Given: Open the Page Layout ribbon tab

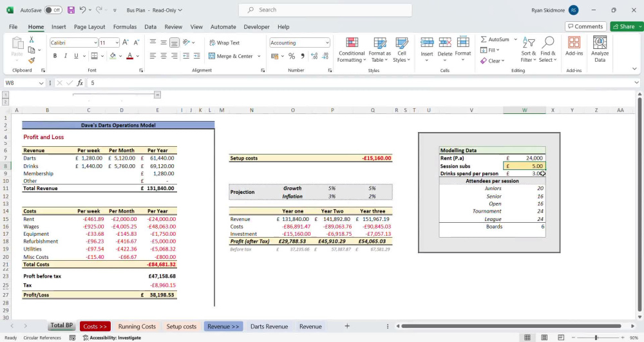Looking at the screenshot, I should pyautogui.click(x=90, y=26).
